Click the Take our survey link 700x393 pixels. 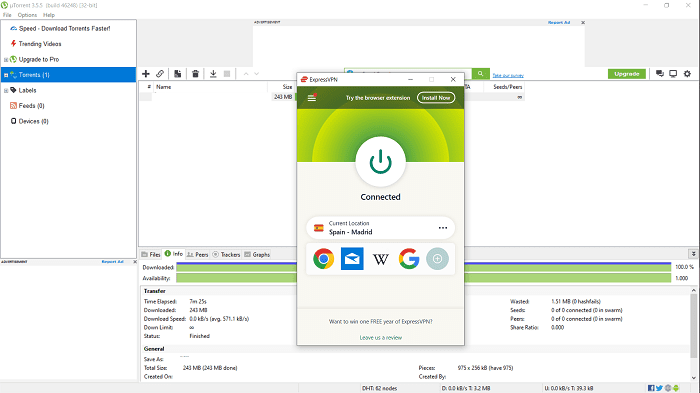click(x=508, y=75)
